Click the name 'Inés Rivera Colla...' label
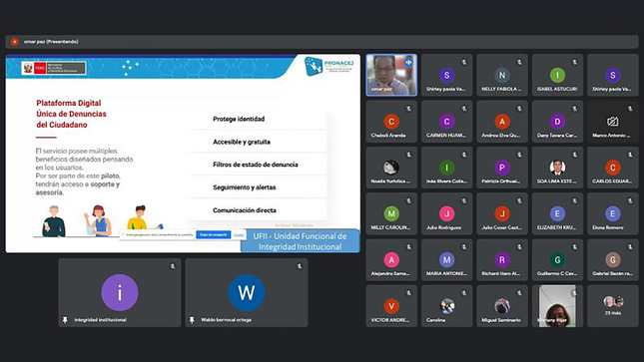 point(446,181)
